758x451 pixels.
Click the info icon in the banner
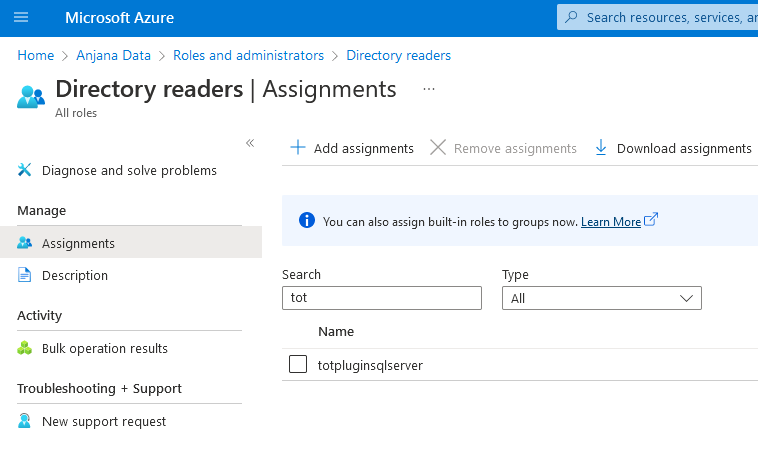coord(307,221)
